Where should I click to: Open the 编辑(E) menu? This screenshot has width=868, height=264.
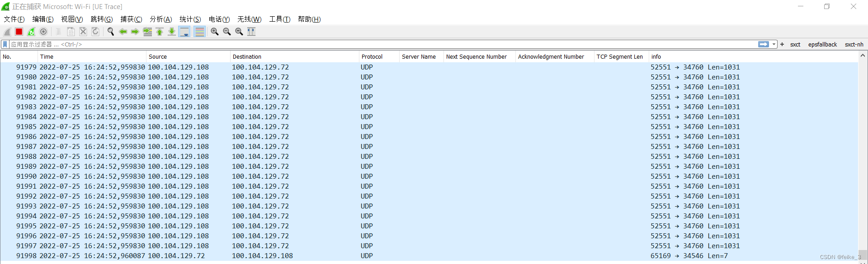(43, 19)
